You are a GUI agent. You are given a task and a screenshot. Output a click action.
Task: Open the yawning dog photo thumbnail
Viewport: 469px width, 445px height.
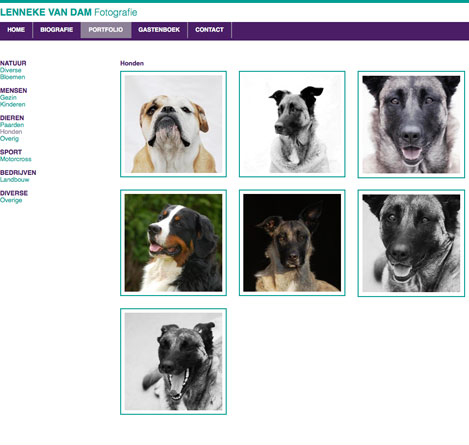pyautogui.click(x=173, y=361)
